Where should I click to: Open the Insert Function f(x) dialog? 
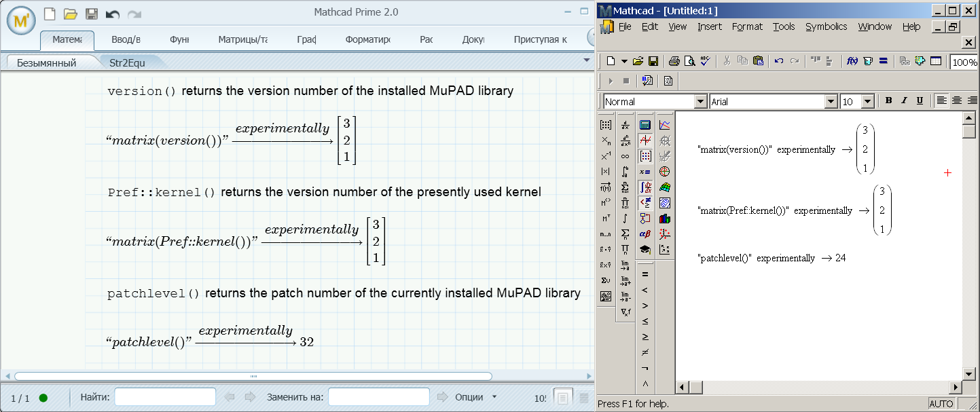852,61
